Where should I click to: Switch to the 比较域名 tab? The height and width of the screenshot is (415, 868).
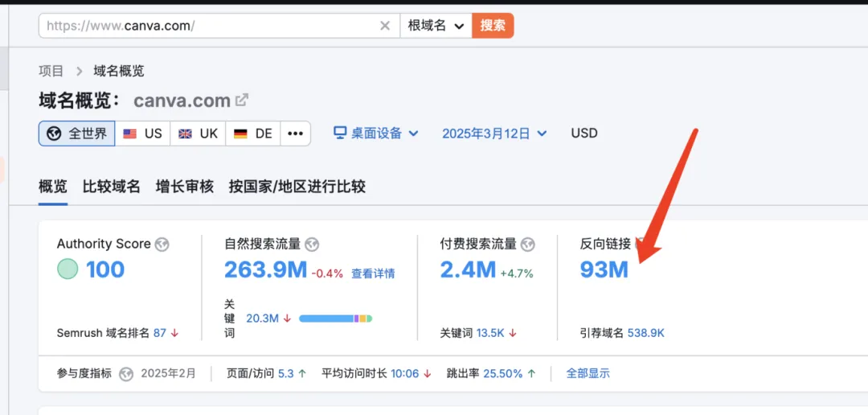tap(111, 187)
